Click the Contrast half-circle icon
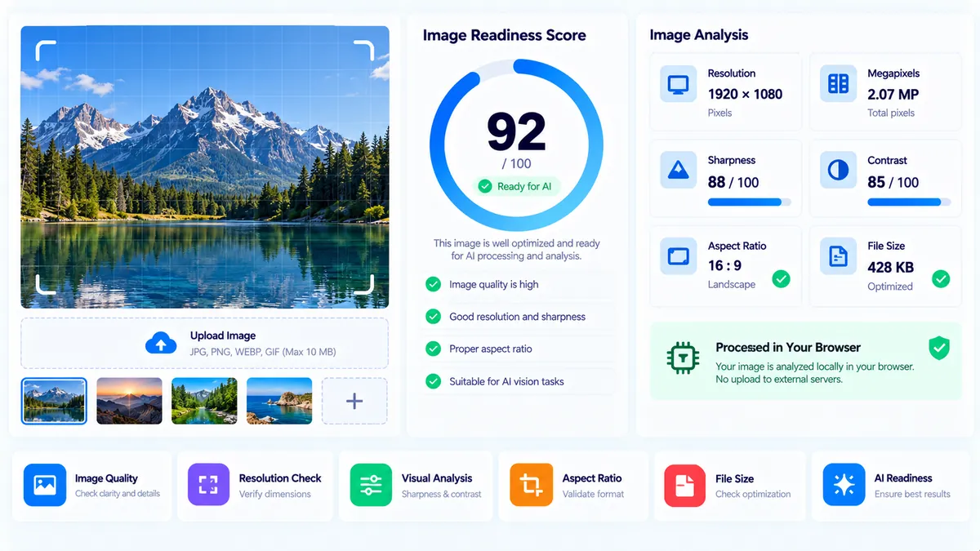This screenshot has width=980, height=551. [838, 170]
